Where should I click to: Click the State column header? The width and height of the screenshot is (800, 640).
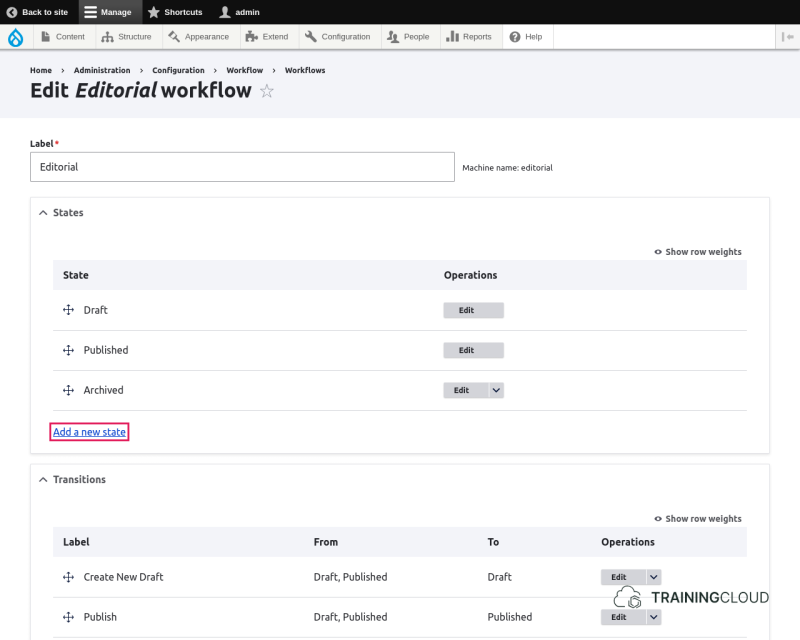pos(76,275)
